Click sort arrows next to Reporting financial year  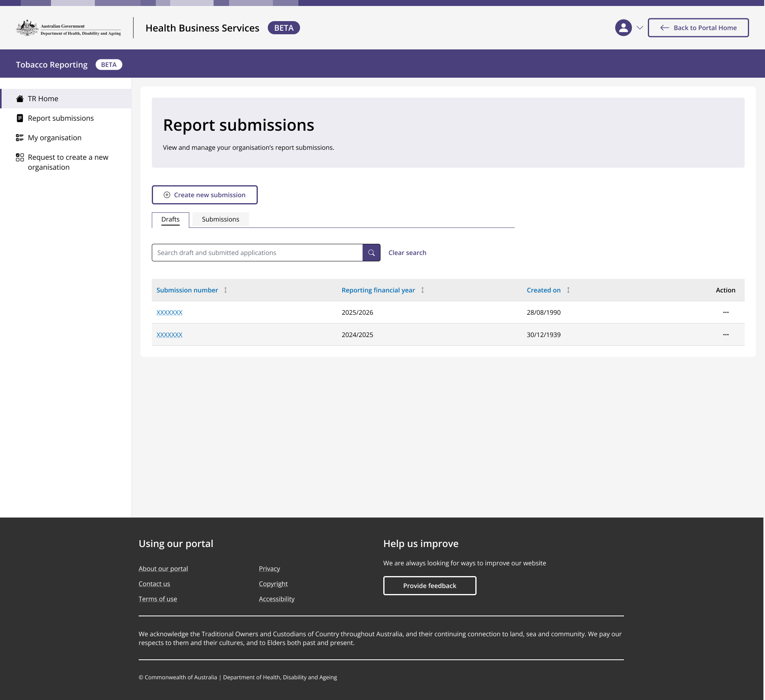coord(423,290)
